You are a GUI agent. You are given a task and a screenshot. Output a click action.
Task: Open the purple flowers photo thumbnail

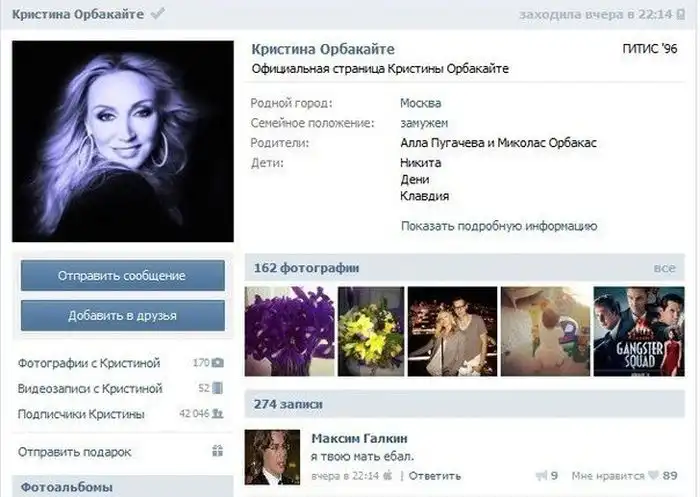tap(290, 331)
